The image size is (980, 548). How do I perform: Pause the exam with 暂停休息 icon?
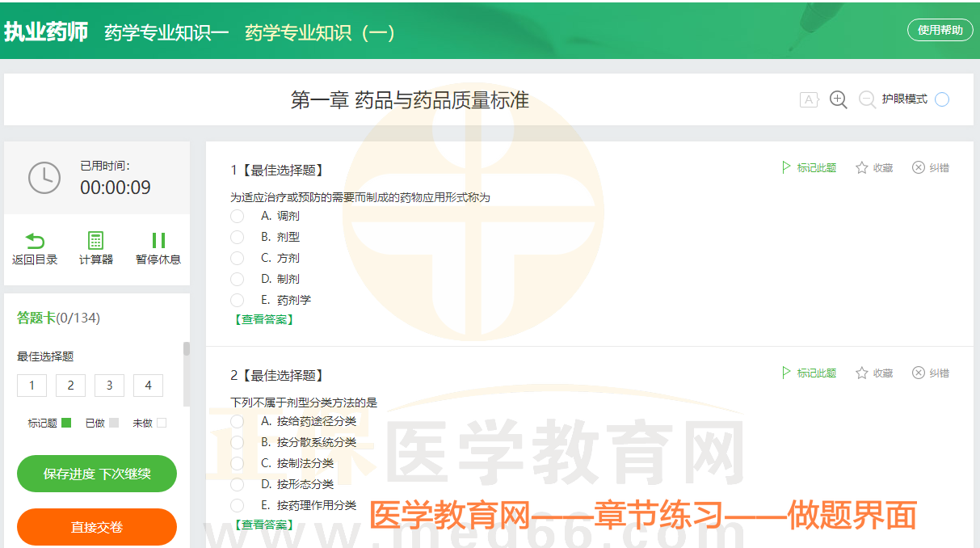(x=158, y=238)
